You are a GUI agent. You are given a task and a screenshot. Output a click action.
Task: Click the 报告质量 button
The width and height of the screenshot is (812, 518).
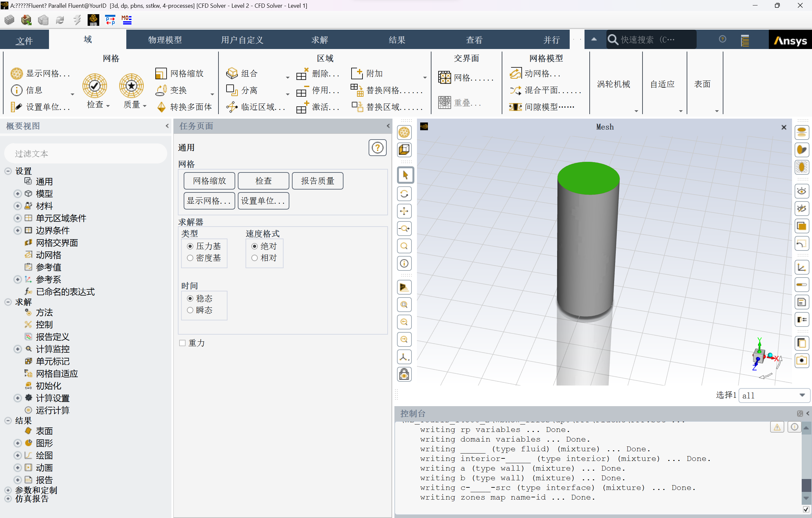[317, 181]
